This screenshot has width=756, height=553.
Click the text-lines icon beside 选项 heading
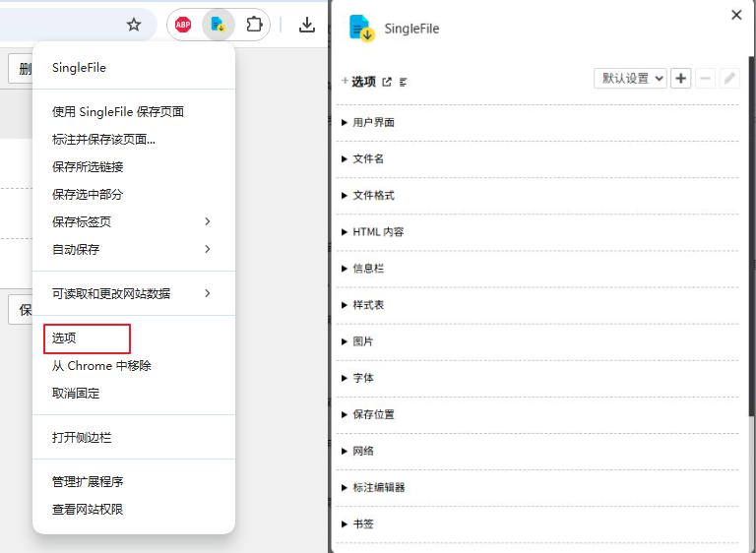click(x=404, y=82)
